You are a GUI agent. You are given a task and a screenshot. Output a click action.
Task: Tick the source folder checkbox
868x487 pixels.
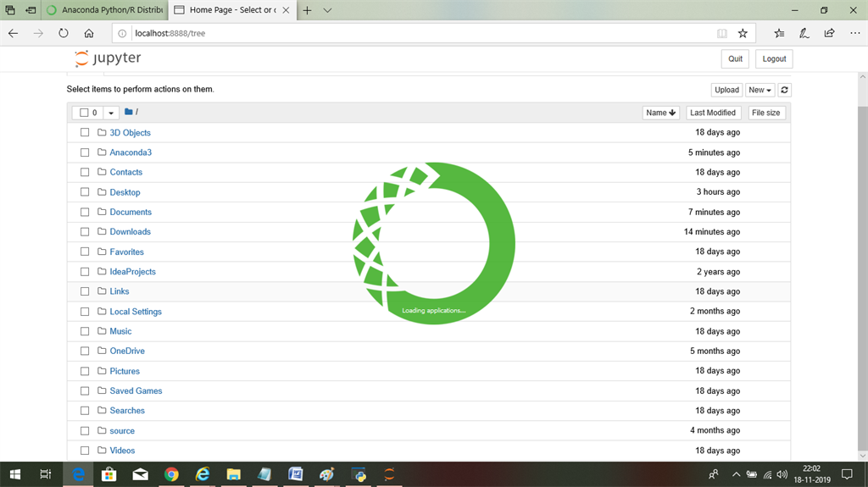(x=85, y=430)
